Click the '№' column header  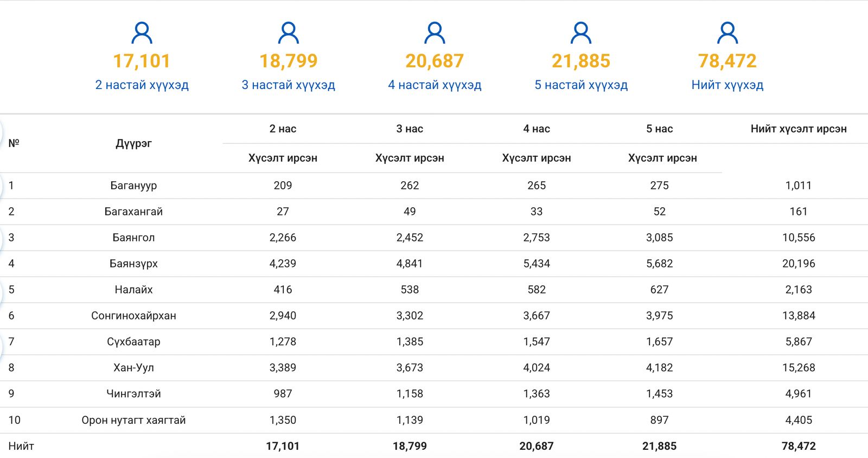14,143
